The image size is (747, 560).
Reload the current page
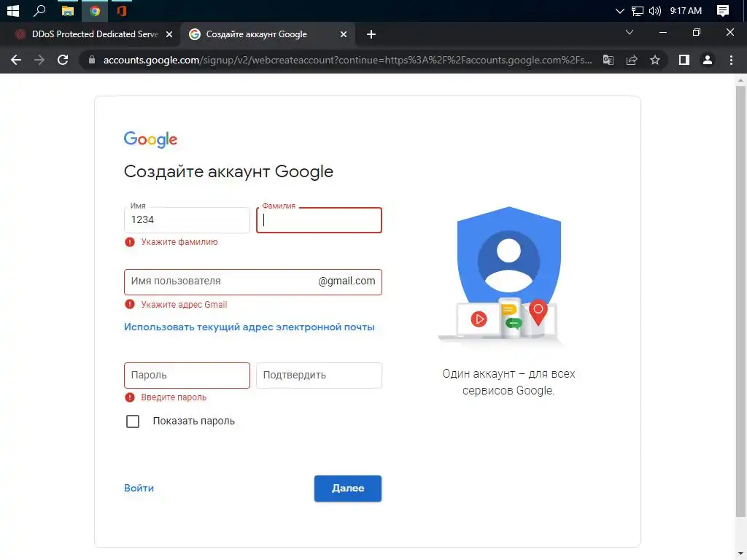pyautogui.click(x=63, y=60)
